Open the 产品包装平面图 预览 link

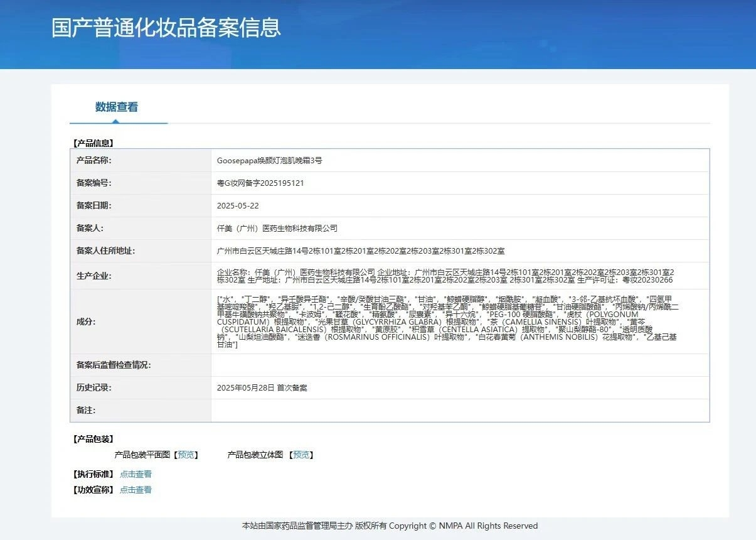186,455
